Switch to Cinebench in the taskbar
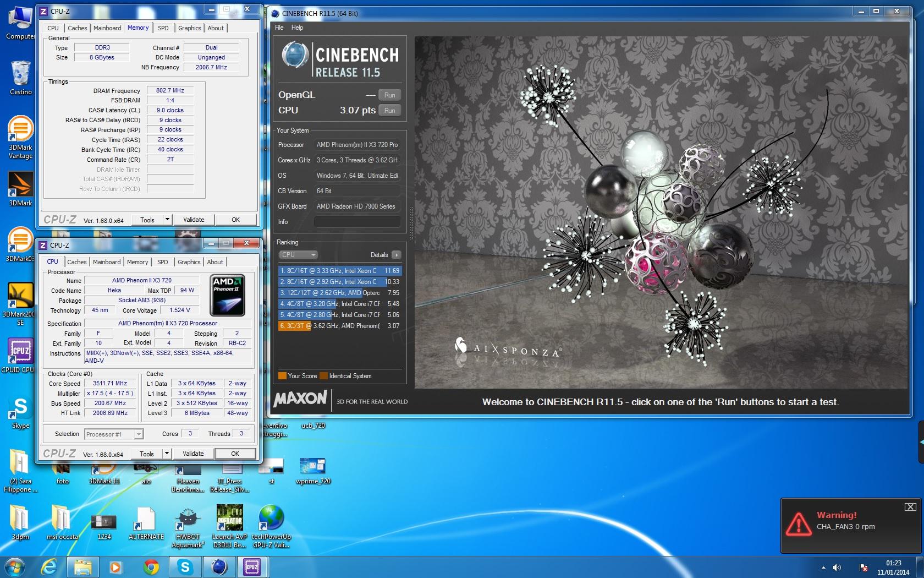 coord(218,567)
